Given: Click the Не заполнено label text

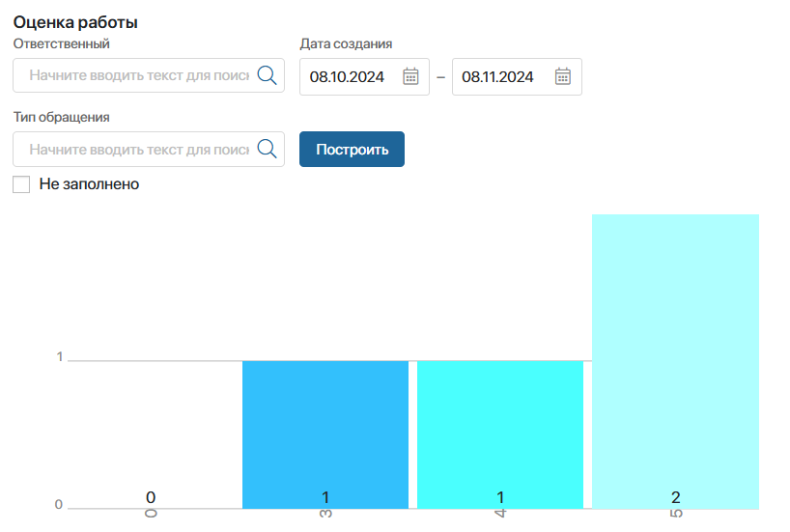Looking at the screenshot, I should (89, 183).
